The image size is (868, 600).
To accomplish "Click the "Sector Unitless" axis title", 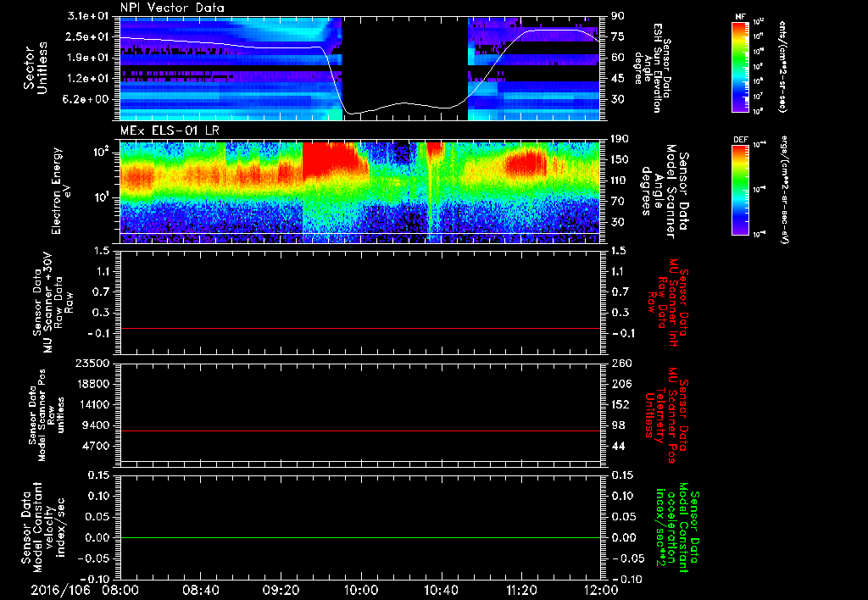I will [x=36, y=68].
